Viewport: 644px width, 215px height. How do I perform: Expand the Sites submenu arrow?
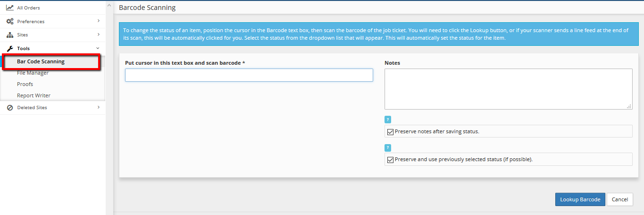[x=98, y=34]
